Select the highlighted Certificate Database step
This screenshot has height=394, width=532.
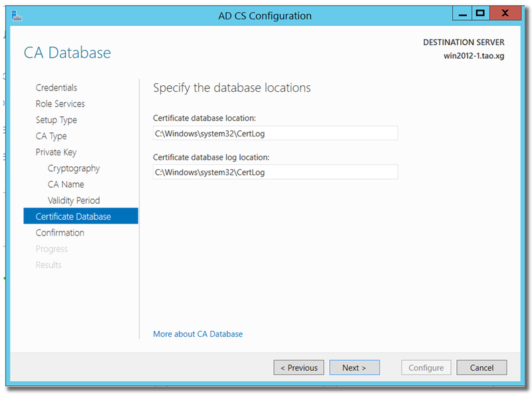pyautogui.click(x=73, y=216)
